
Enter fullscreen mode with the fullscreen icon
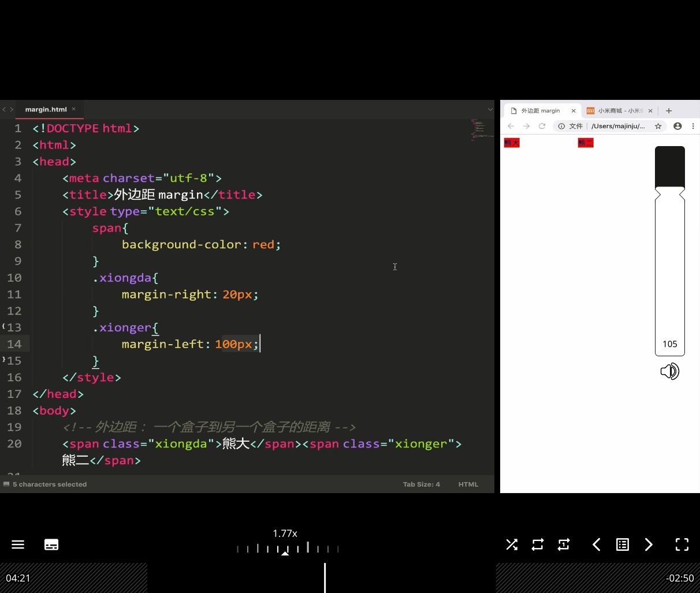pyautogui.click(x=682, y=544)
